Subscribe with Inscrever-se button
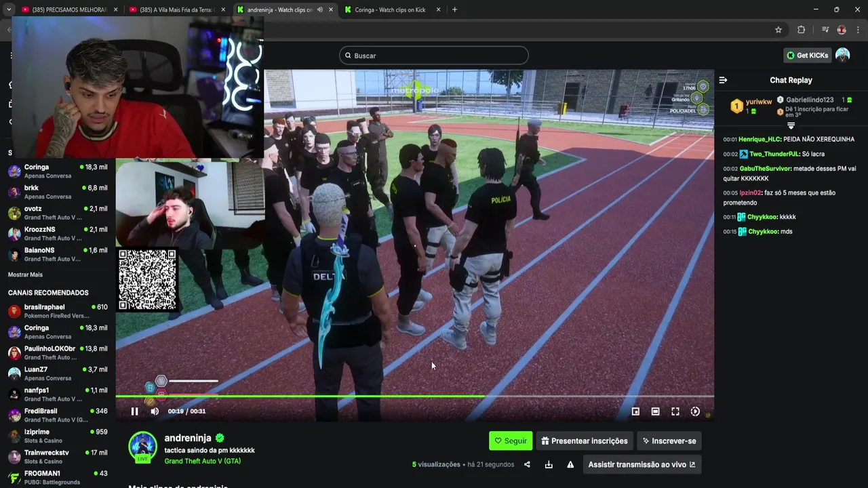The width and height of the screenshot is (868, 488). (x=669, y=441)
